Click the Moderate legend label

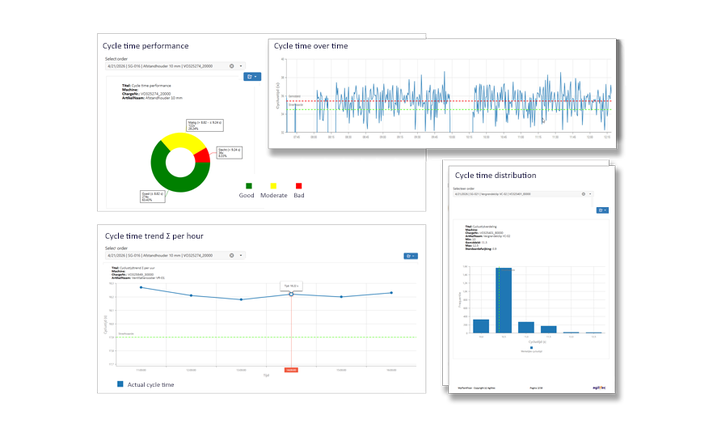tap(274, 195)
